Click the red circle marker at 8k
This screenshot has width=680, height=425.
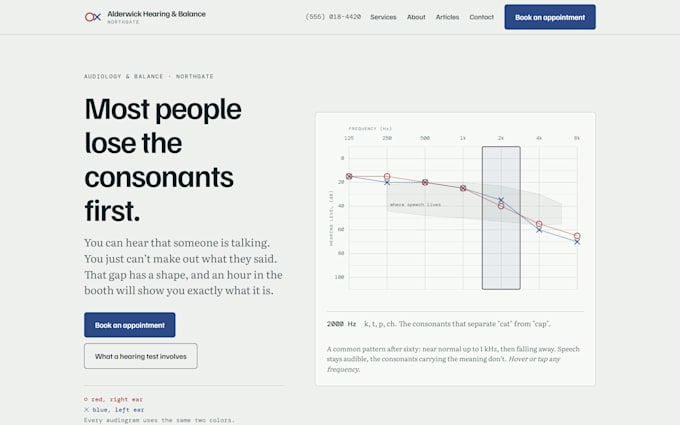click(x=577, y=236)
